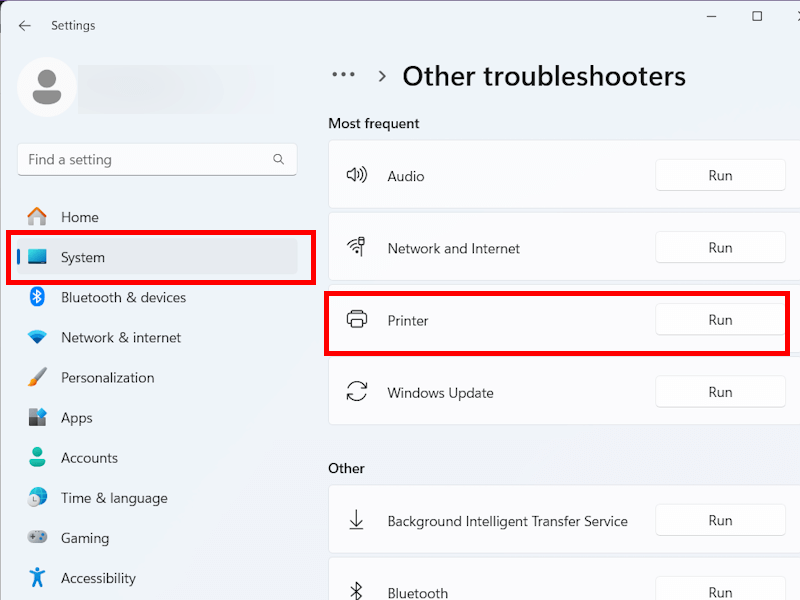Click the Gaming controller icon

point(37,537)
